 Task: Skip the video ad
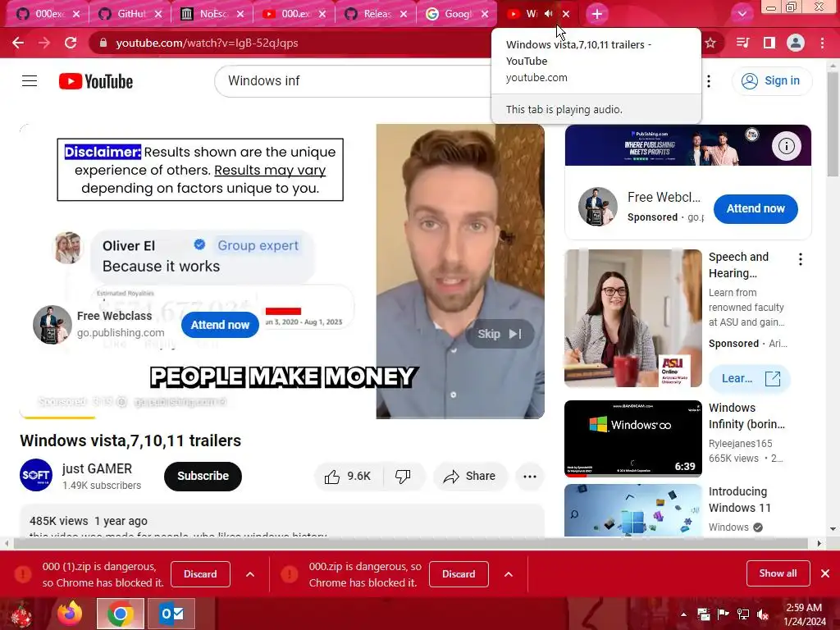[500, 334]
